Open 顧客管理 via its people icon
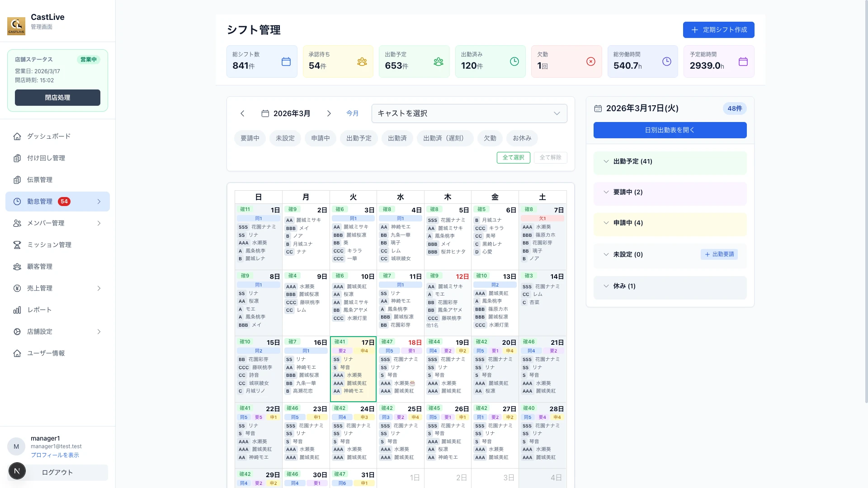868x488 pixels. click(17, 267)
